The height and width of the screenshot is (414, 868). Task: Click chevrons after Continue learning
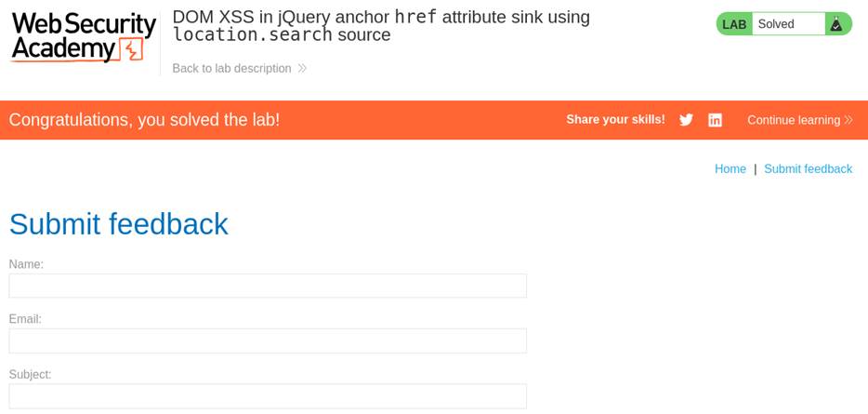(848, 120)
